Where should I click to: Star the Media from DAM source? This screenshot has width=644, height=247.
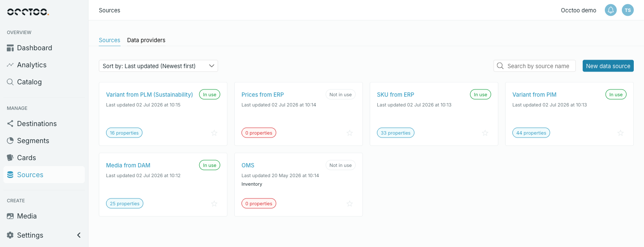(x=214, y=204)
